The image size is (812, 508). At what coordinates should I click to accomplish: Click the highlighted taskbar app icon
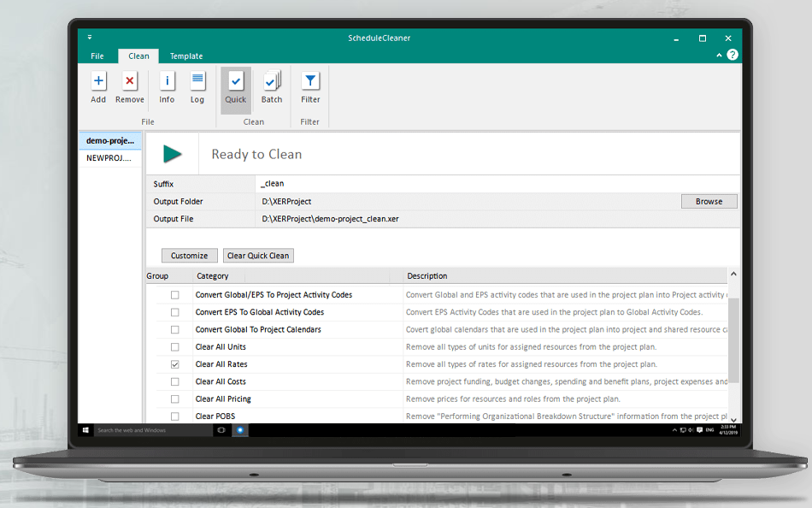(x=240, y=430)
